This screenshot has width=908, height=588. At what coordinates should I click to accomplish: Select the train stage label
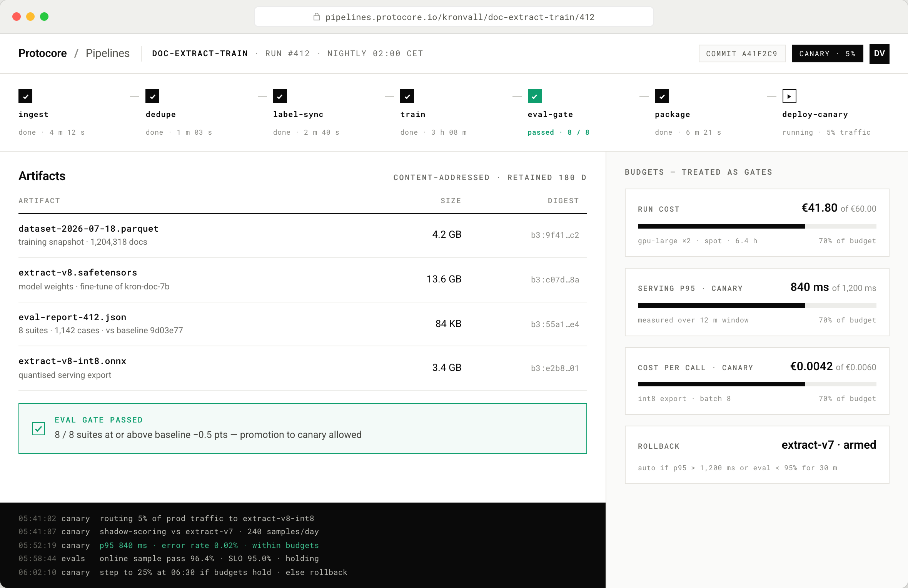[x=413, y=114]
